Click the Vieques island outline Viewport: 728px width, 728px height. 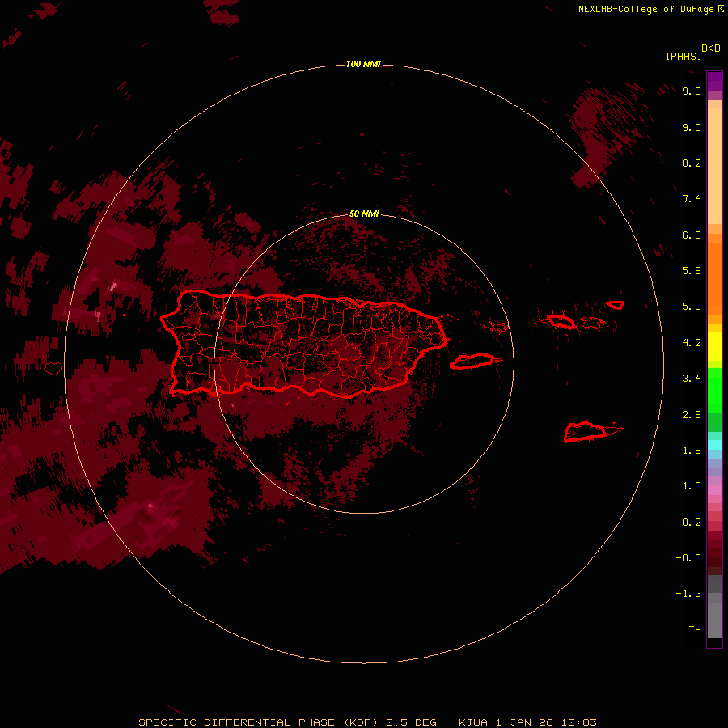[472, 362]
